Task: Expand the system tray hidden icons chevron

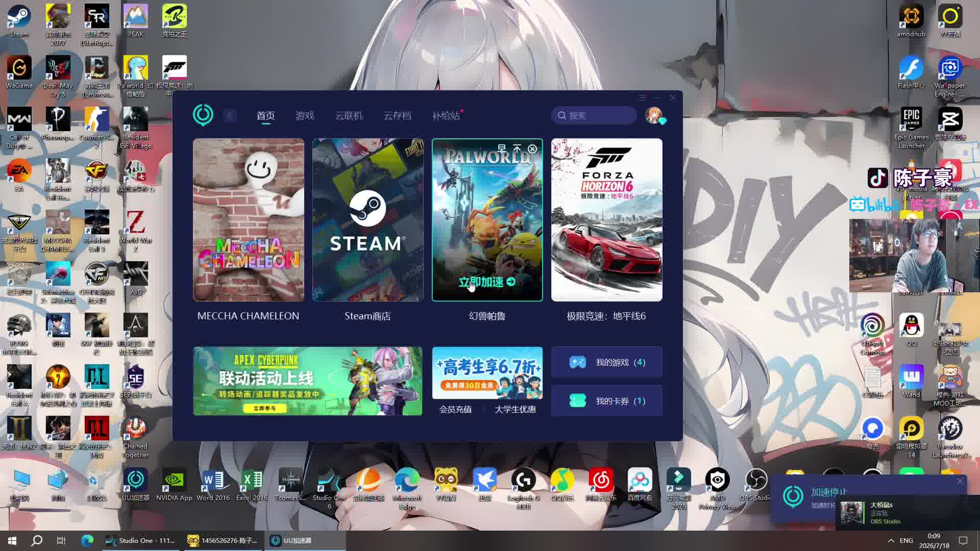Action: [891, 540]
